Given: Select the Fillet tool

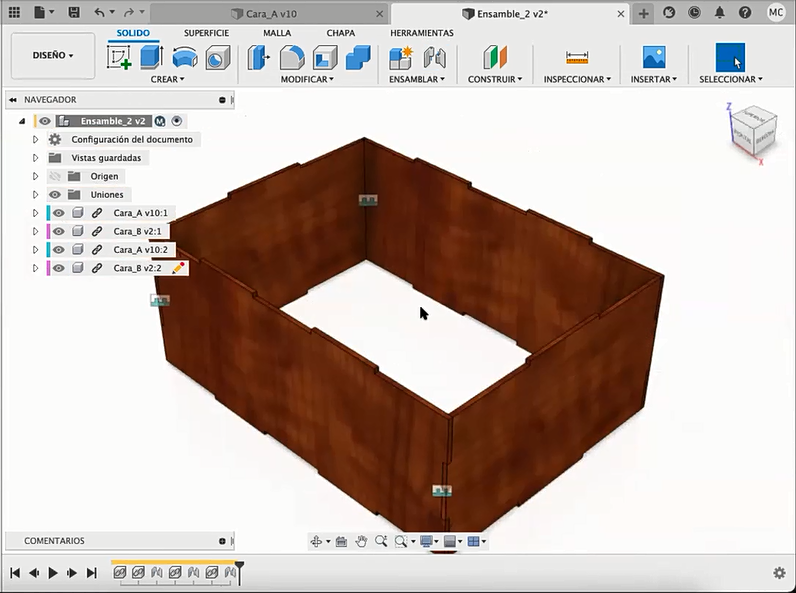Looking at the screenshot, I should tap(292, 57).
